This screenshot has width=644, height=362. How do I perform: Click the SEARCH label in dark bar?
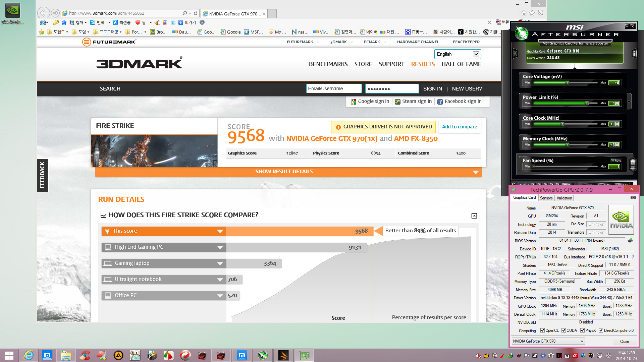coord(110,89)
